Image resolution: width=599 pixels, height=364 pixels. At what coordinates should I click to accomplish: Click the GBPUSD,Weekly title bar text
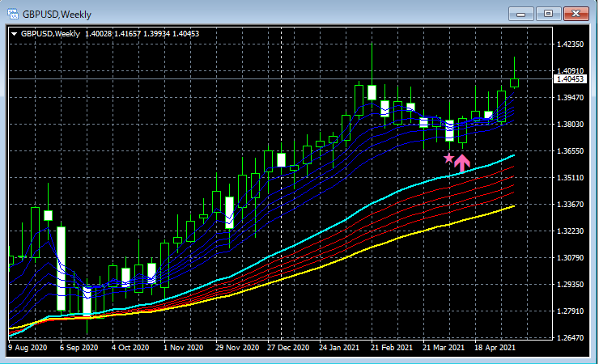click(57, 15)
